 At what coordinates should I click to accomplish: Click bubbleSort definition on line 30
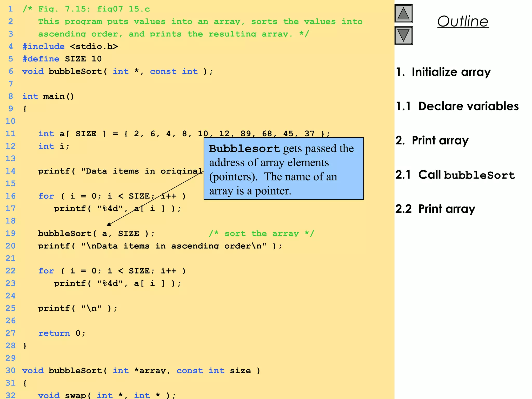[x=141, y=371]
